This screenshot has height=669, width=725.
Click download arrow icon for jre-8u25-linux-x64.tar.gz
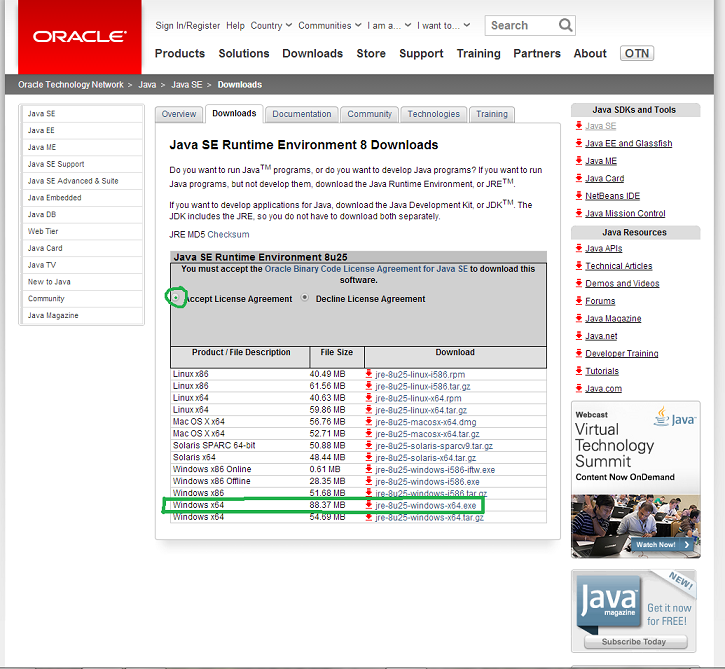coord(369,409)
